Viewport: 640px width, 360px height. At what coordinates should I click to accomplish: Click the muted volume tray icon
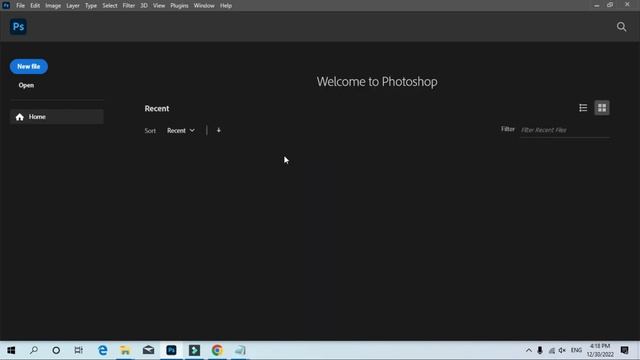click(562, 350)
